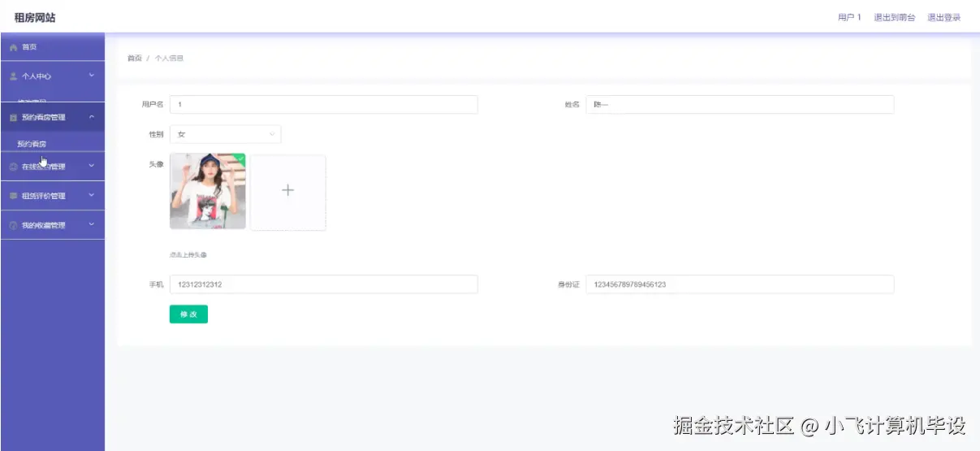The width and height of the screenshot is (980, 451).
Task: Select the 预约看房管理 sidebar menu
Action: click(52, 118)
